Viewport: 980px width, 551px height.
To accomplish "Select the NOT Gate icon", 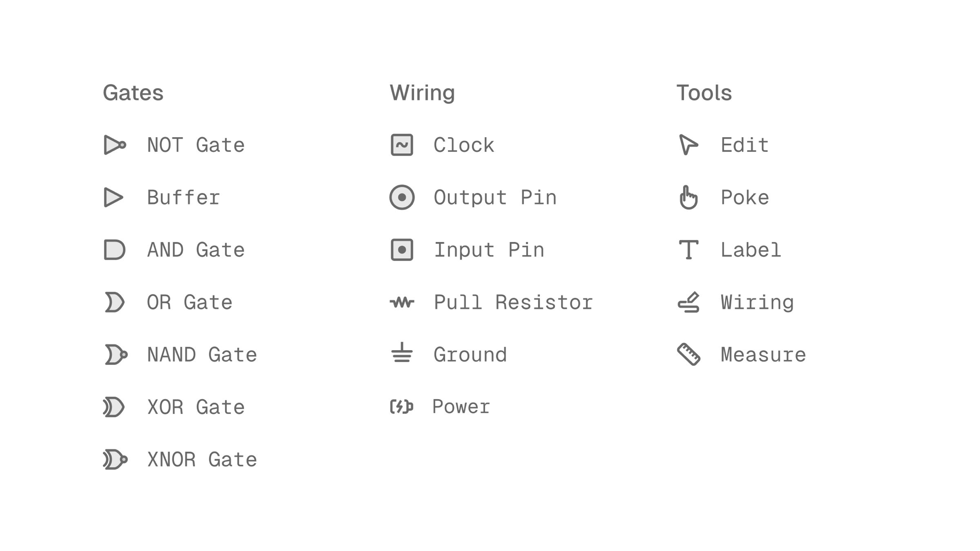I will (115, 145).
